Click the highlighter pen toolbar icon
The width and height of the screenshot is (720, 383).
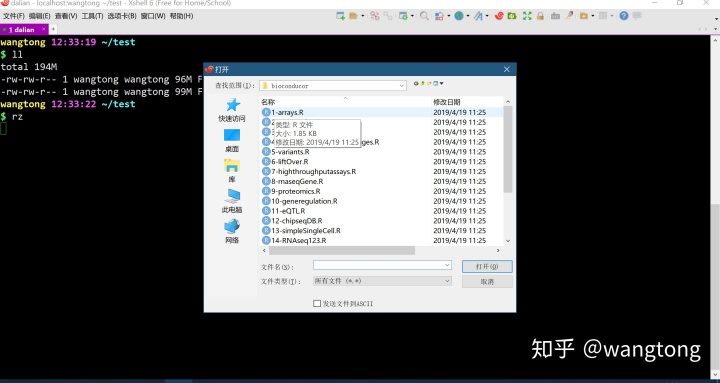click(x=570, y=16)
